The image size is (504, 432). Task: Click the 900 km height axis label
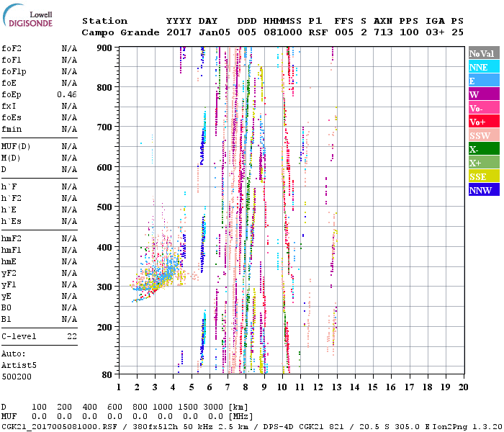pos(104,48)
